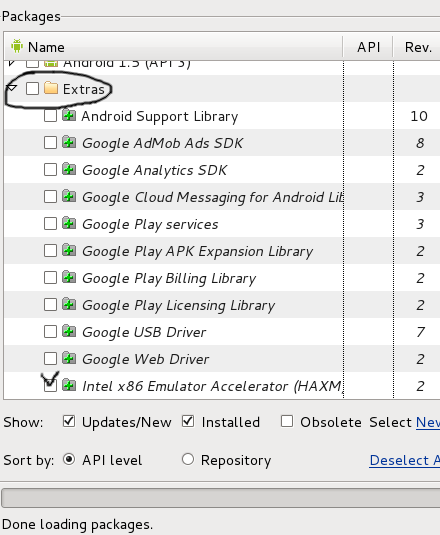440x535 pixels.
Task: Click the package icon beside Intel x86 Emulator Accelerator
Action: point(69,385)
